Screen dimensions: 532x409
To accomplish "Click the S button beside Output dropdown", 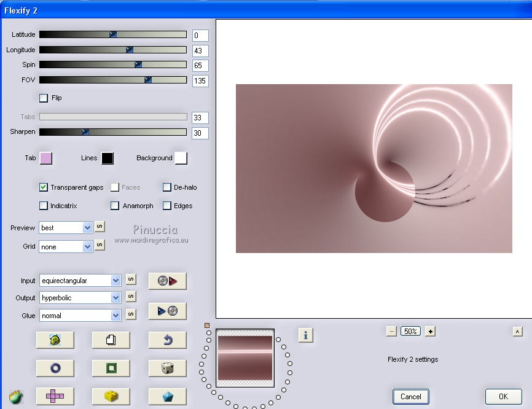I will point(131,297).
